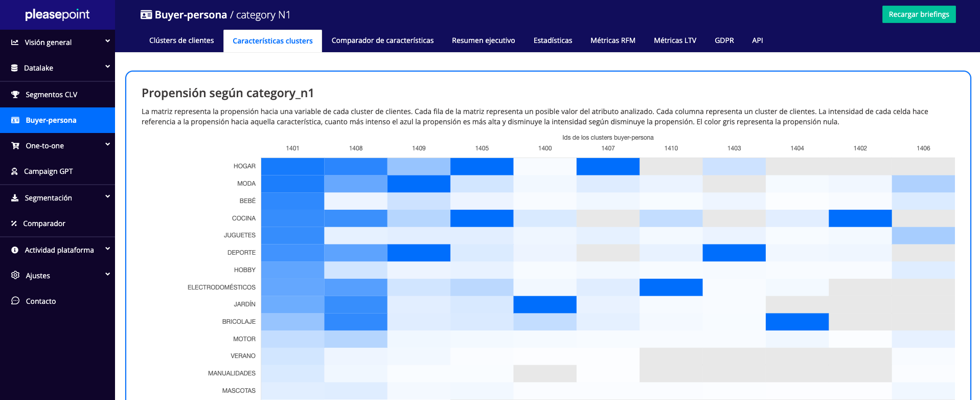Expand the One-to-one submenu chevron

pos(107,144)
